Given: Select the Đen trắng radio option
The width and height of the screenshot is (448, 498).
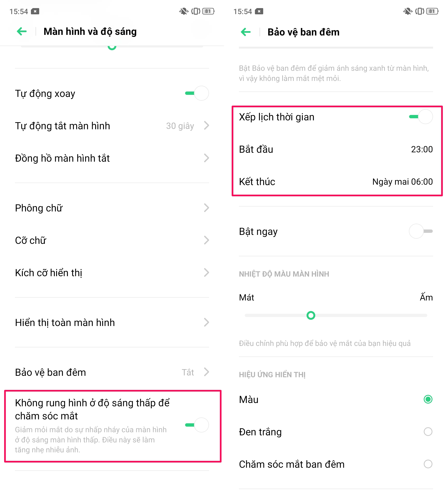Looking at the screenshot, I should pos(428,432).
